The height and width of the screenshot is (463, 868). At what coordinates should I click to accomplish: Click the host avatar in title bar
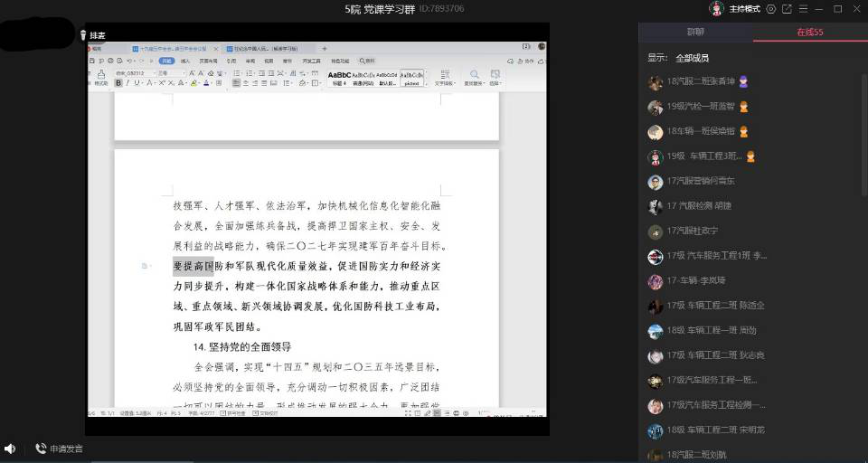(x=716, y=9)
